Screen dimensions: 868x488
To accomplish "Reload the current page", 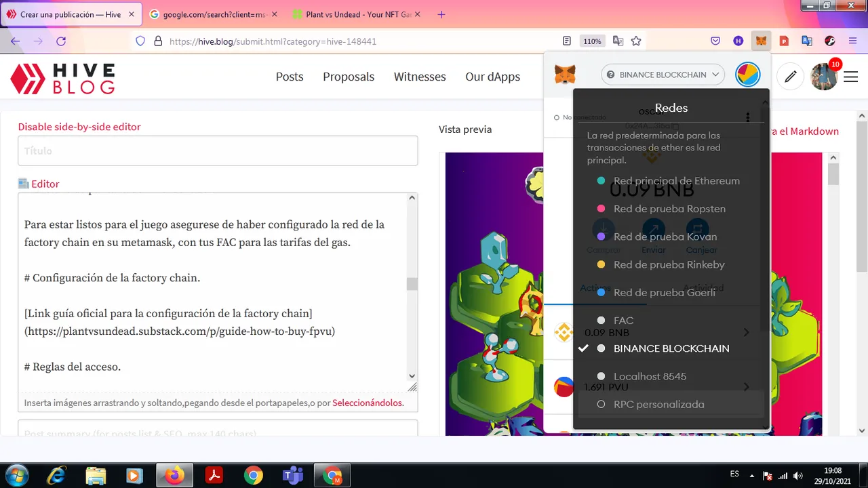I will (61, 41).
